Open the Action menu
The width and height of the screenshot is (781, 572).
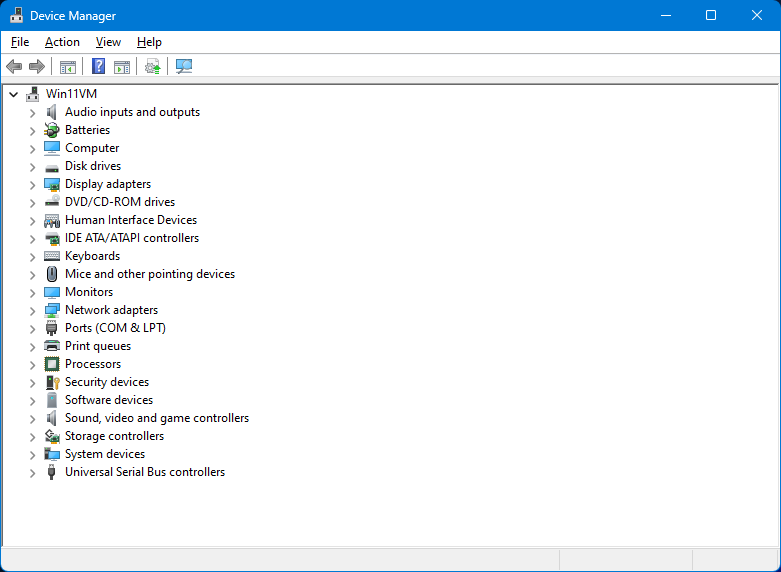62,42
